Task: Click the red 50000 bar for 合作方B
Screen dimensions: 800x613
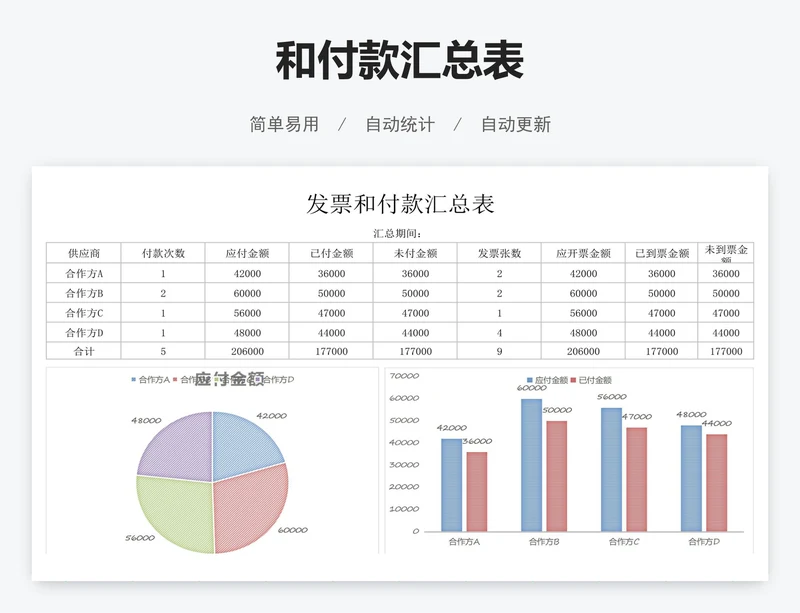Action: (557, 476)
